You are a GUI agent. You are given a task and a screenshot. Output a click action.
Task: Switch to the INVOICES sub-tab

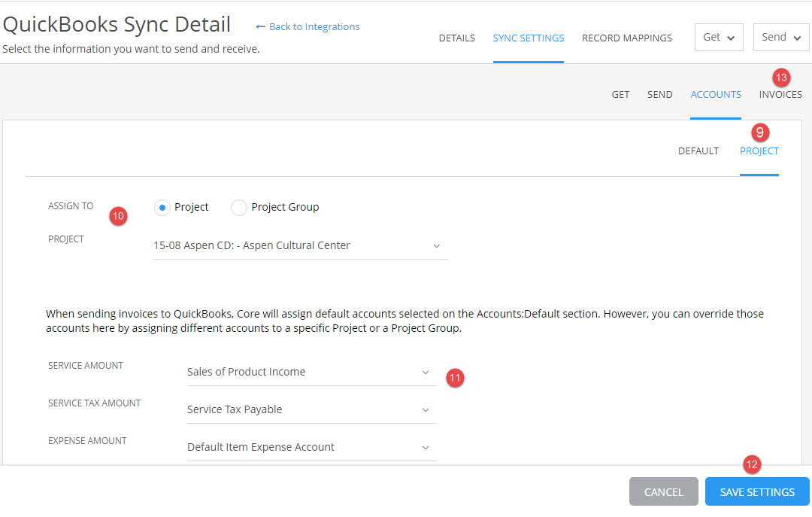coord(780,94)
